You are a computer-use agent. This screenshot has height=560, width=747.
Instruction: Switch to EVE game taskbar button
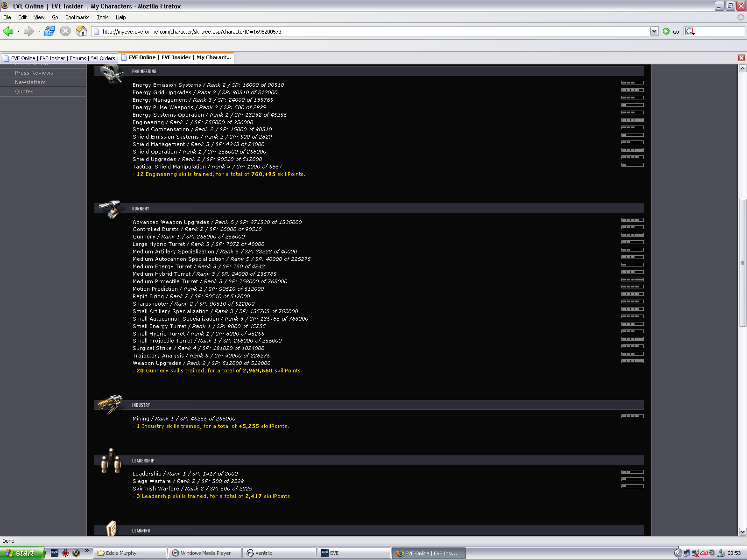354,553
